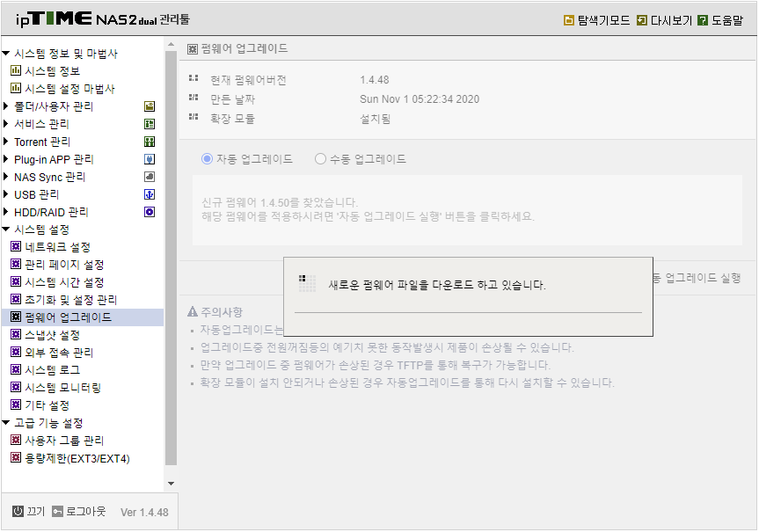The image size is (759, 532).
Task: Select the 자동 업그레이드 radio button
Action: pos(208,159)
